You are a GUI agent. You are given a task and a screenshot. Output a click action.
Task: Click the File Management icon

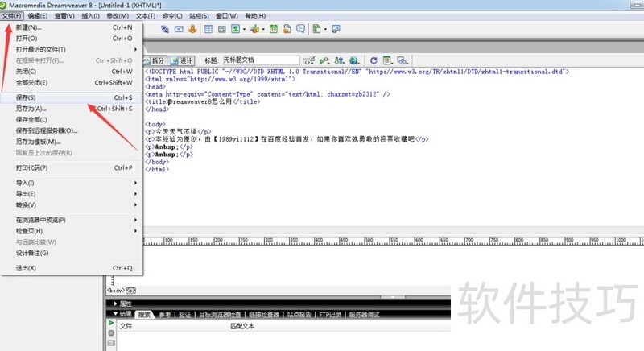(x=339, y=60)
